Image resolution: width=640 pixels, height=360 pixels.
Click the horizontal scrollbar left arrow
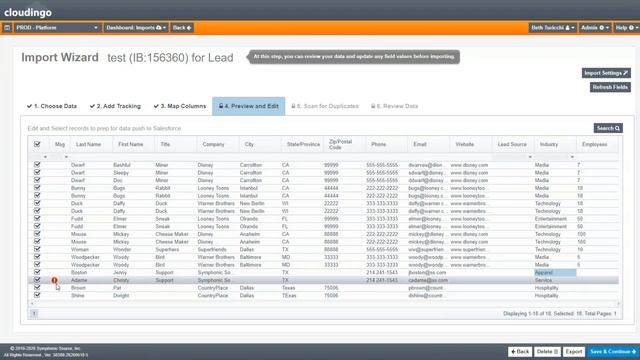point(31,303)
